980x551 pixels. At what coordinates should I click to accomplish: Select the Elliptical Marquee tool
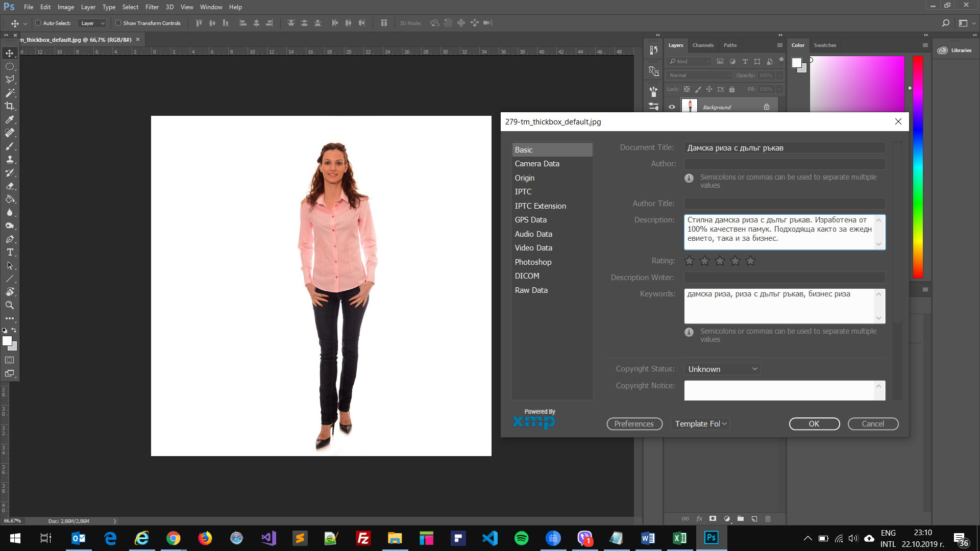click(x=10, y=66)
